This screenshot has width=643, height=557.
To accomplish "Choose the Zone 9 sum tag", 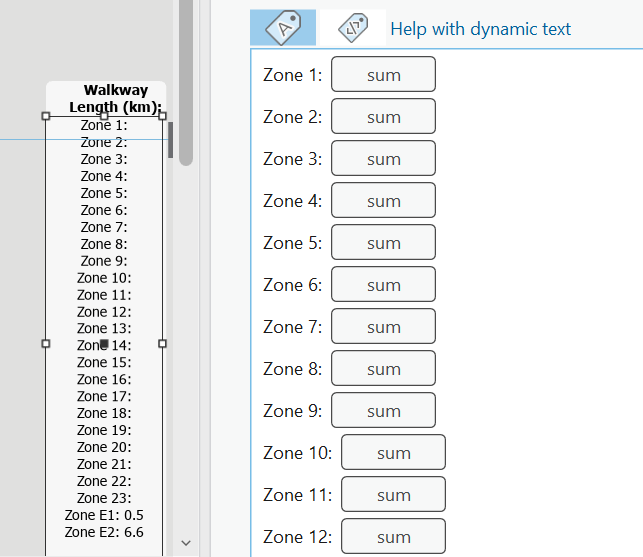I will click(383, 410).
